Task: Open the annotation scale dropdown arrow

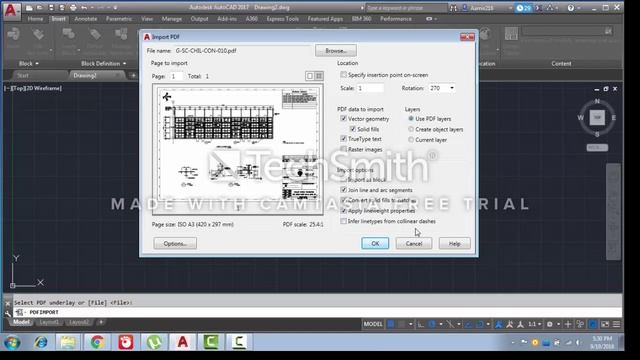Action: point(540,324)
